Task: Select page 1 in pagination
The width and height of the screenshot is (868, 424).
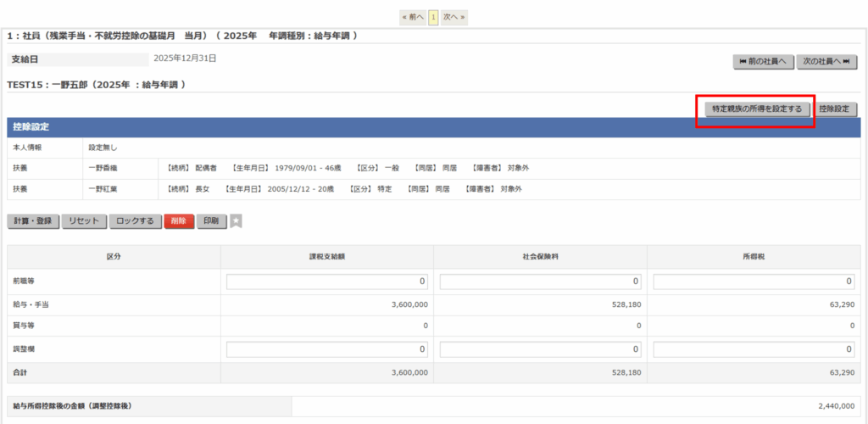Action: click(x=433, y=17)
